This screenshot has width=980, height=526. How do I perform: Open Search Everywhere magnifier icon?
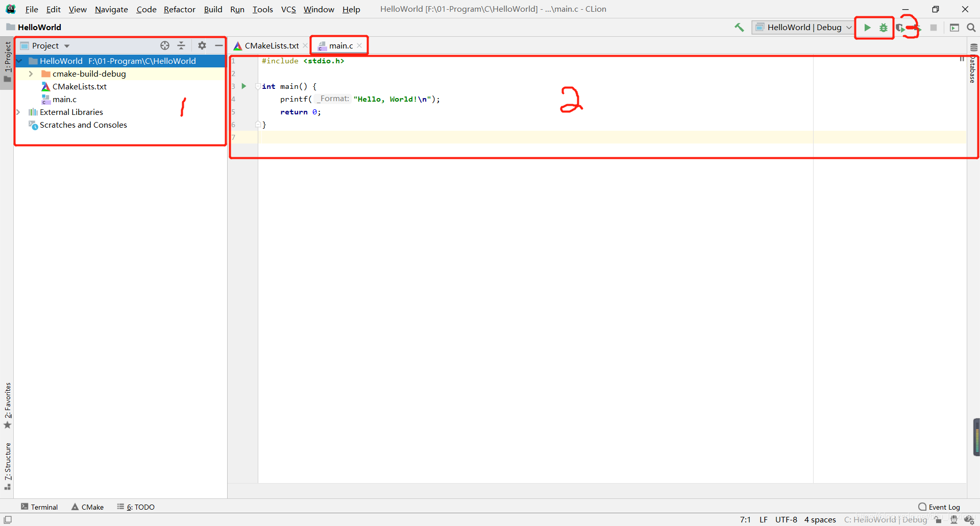pyautogui.click(x=971, y=28)
